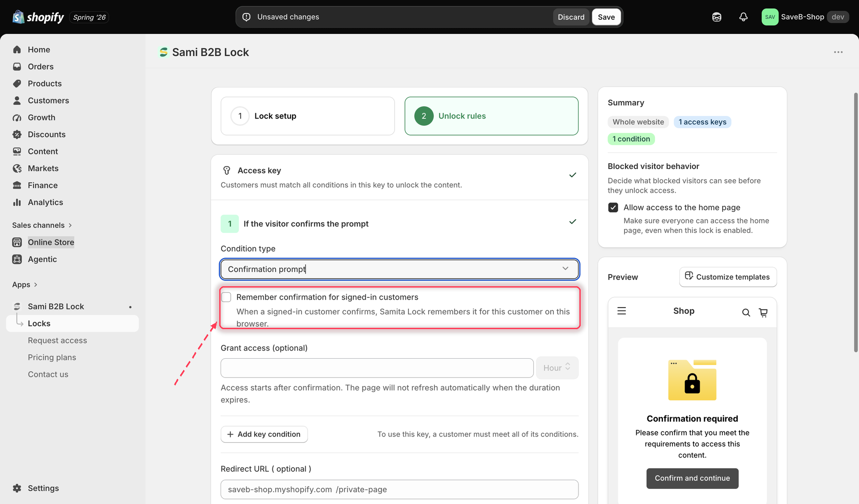Click the preview search icon

(x=746, y=313)
